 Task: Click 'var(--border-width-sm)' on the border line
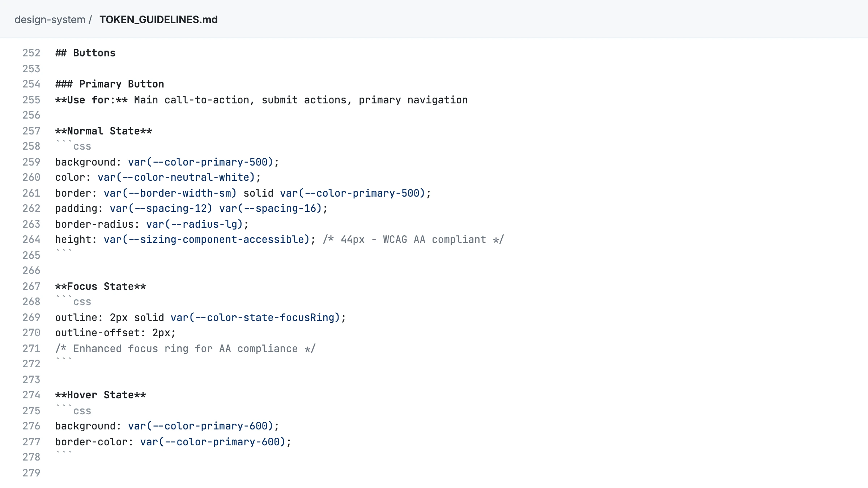(170, 193)
